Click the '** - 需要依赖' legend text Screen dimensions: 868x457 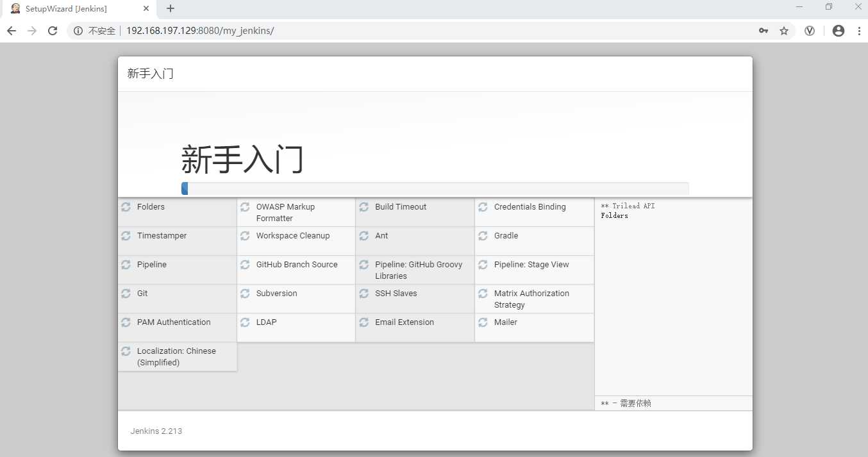tap(626, 404)
